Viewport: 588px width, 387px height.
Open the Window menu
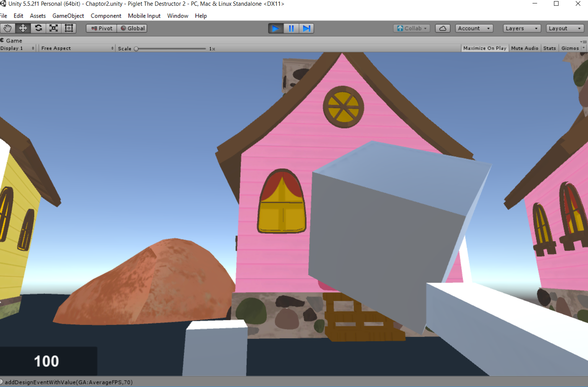click(178, 16)
